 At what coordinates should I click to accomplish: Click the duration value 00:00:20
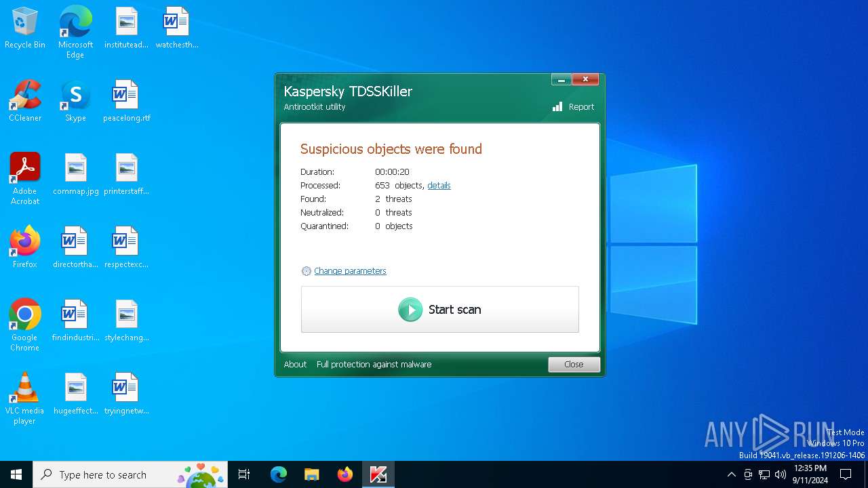click(x=392, y=172)
